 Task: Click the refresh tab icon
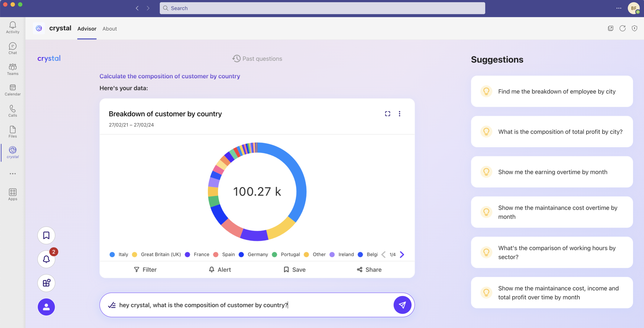point(622,28)
